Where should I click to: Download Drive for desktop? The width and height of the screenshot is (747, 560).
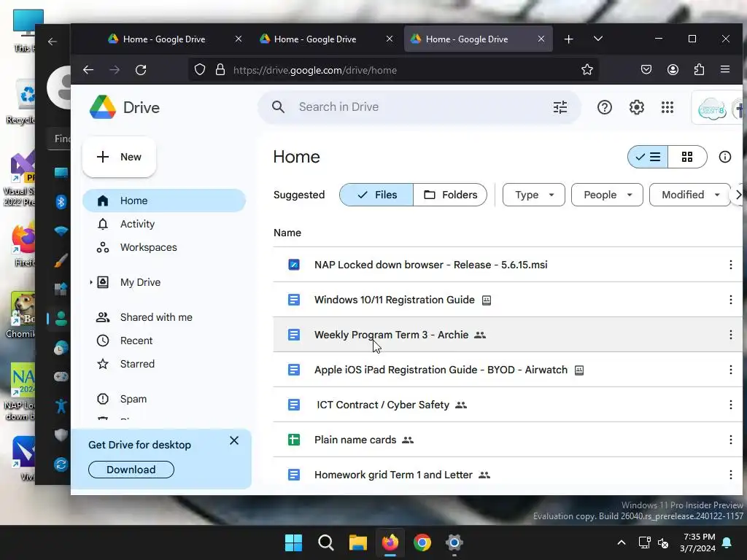[131, 470]
